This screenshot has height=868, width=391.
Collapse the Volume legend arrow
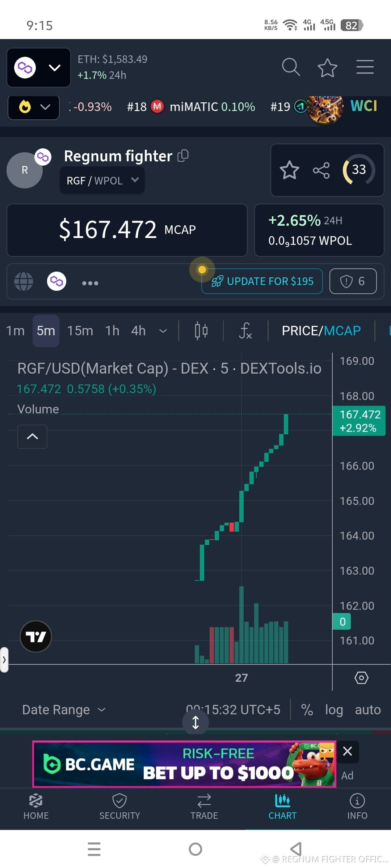point(33,437)
